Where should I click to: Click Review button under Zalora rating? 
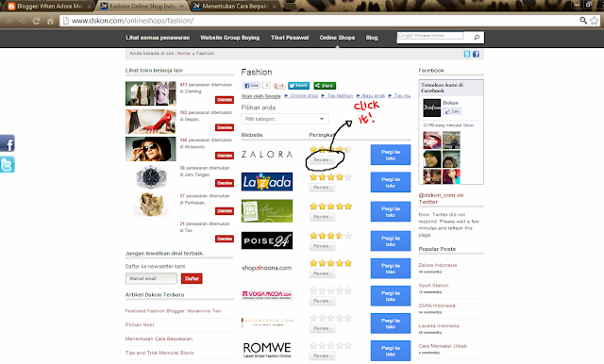click(x=322, y=159)
